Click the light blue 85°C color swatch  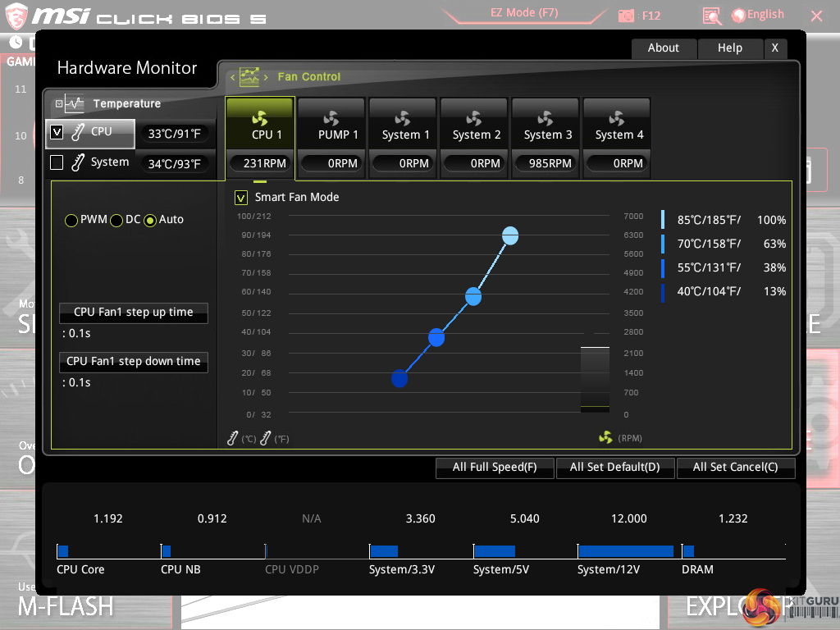(x=663, y=220)
